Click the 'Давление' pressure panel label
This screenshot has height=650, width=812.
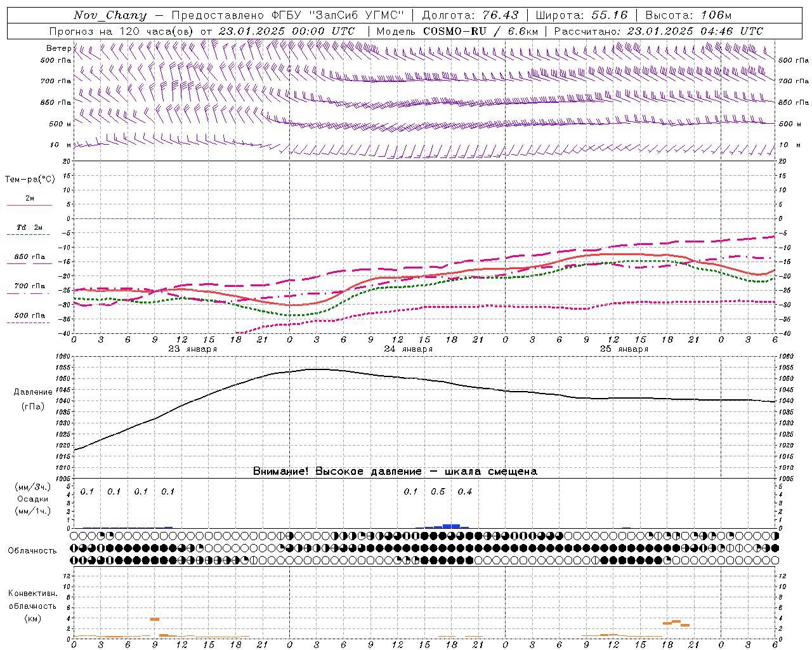point(33,392)
